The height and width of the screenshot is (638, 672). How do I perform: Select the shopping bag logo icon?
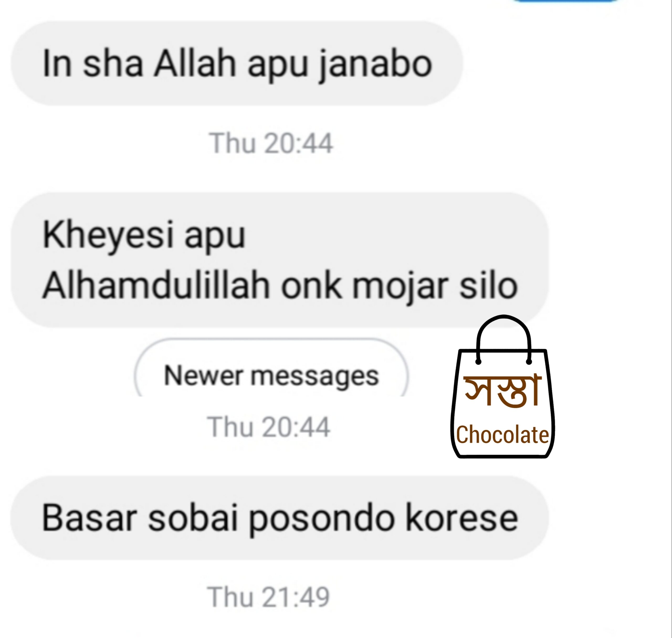pyautogui.click(x=503, y=387)
